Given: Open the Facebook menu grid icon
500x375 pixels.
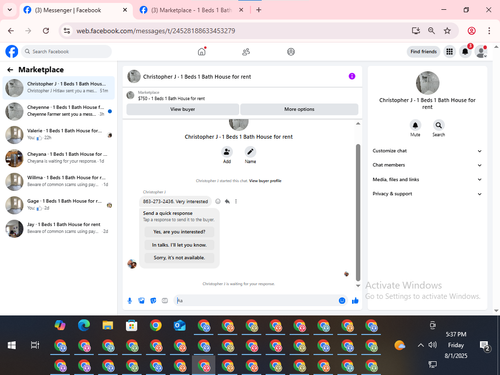Looking at the screenshot, I should tap(450, 52).
